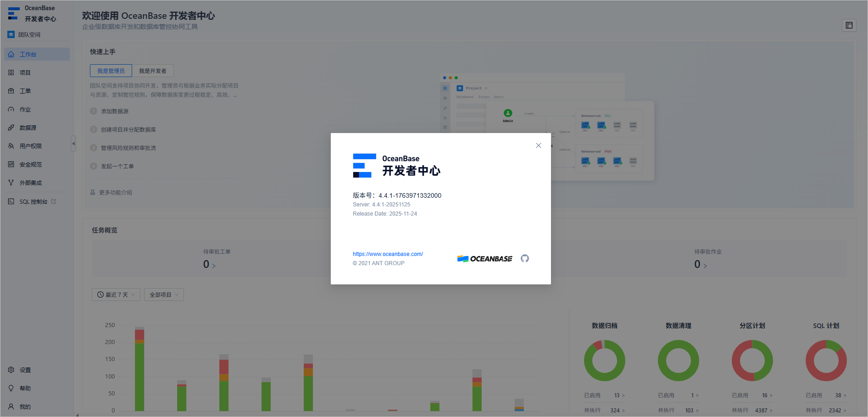This screenshot has width=868, height=417.
Task: Open the GitHub icon in about dialog
Action: tap(525, 258)
